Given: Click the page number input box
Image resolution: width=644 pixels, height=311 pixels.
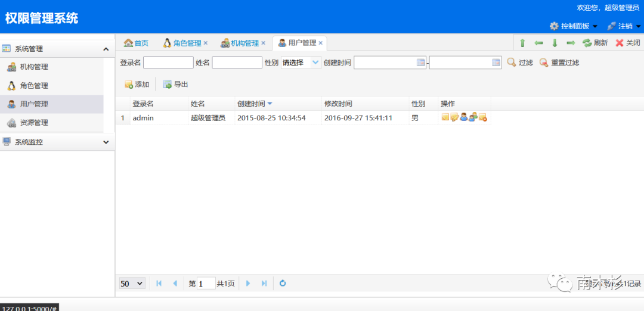Looking at the screenshot, I should 206,283.
